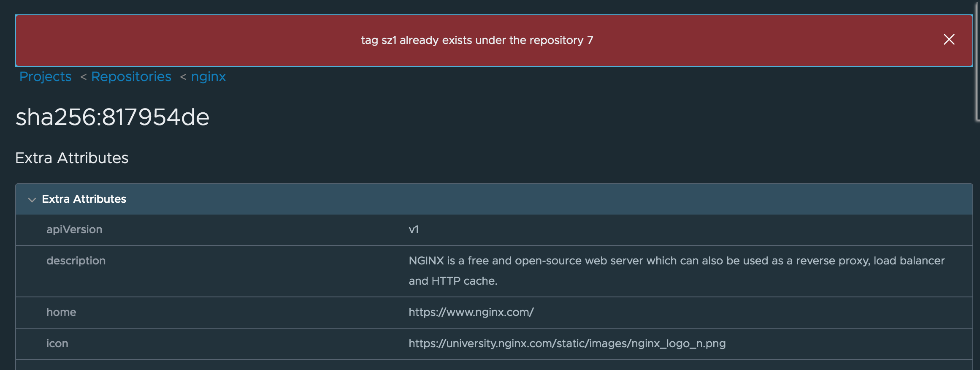This screenshot has width=980, height=370.
Task: Return to the nginx repository breadcrumb
Action: pyautogui.click(x=208, y=76)
